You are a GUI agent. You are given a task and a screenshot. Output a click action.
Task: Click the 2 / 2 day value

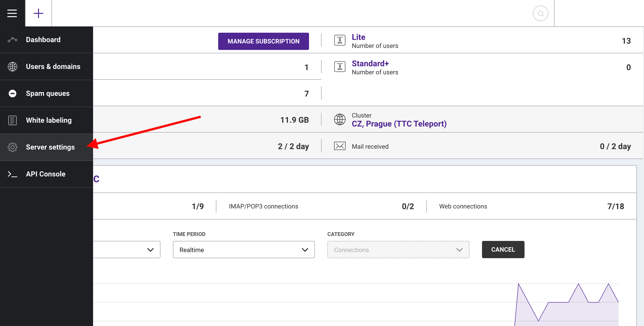click(x=293, y=146)
